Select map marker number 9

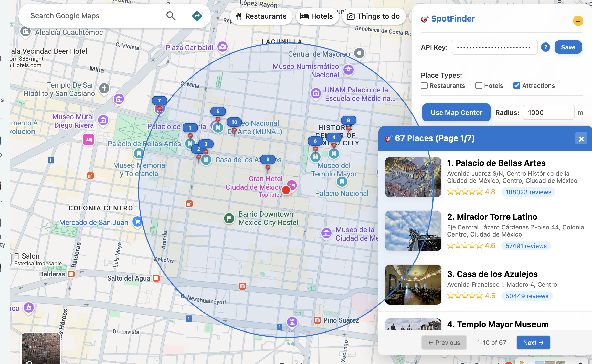(x=268, y=159)
